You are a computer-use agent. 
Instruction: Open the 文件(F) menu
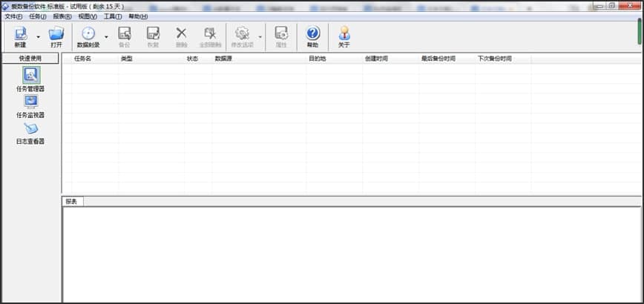(x=13, y=16)
